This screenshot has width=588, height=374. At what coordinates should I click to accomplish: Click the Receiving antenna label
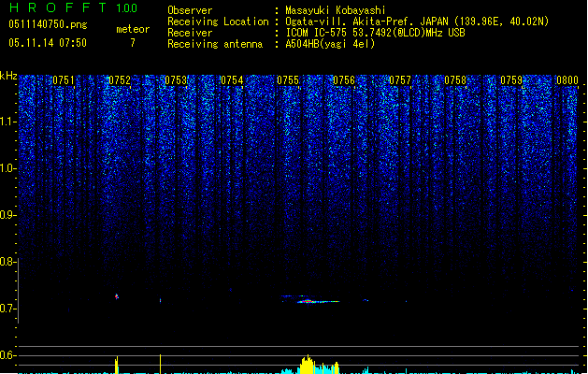(x=215, y=44)
